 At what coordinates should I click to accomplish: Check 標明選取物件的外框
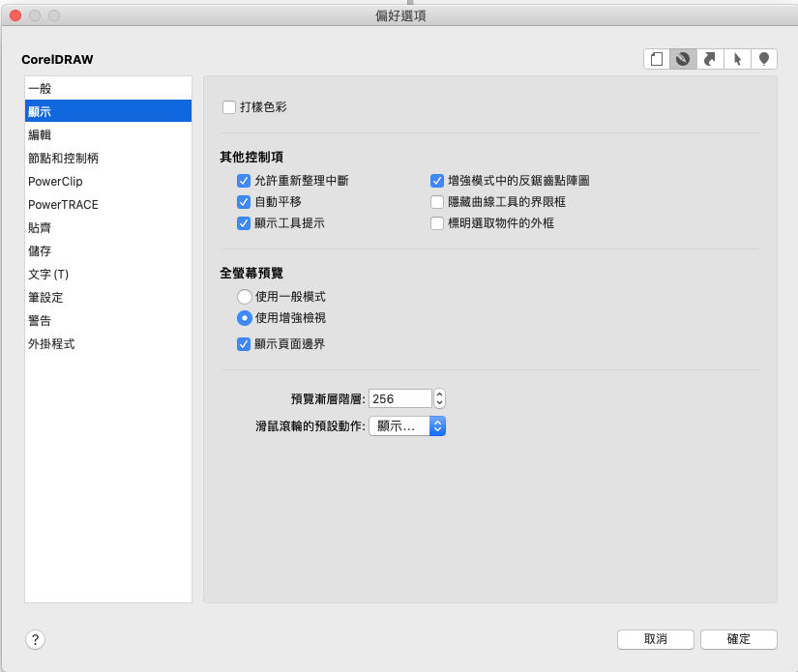(x=436, y=223)
